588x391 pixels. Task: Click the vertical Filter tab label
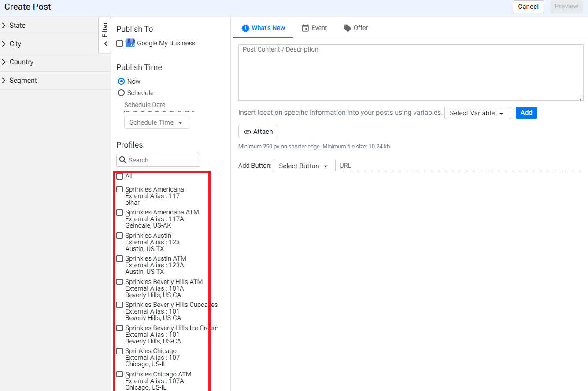(x=105, y=30)
